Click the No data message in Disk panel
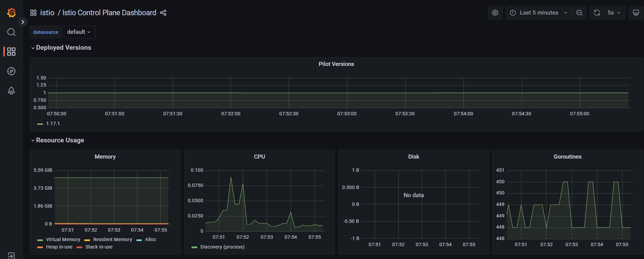The width and height of the screenshot is (644, 259). coord(414,195)
